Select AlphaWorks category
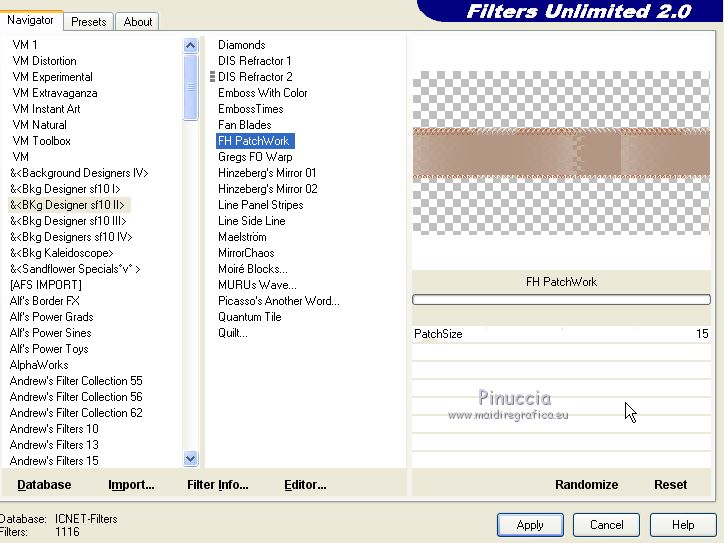The width and height of the screenshot is (724, 543). 39,365
